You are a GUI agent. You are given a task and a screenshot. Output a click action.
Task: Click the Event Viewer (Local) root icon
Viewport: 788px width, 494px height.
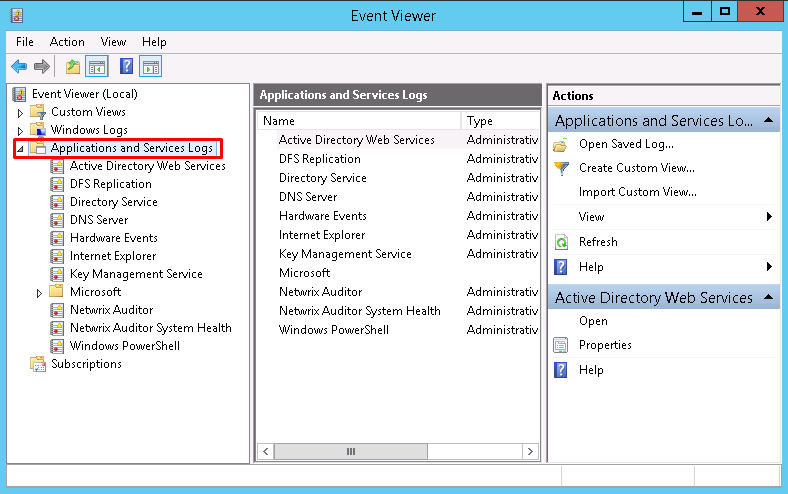pyautogui.click(x=19, y=94)
